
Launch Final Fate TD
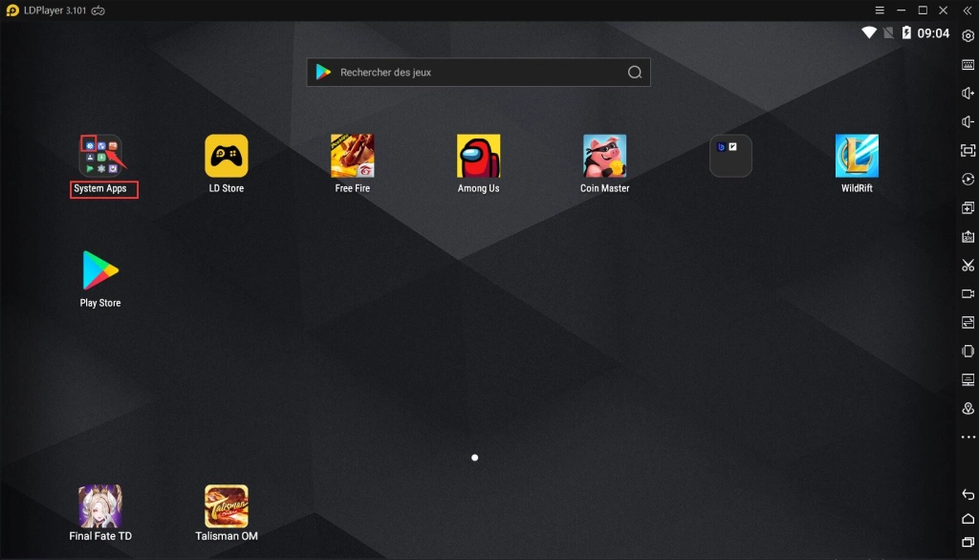pyautogui.click(x=100, y=506)
